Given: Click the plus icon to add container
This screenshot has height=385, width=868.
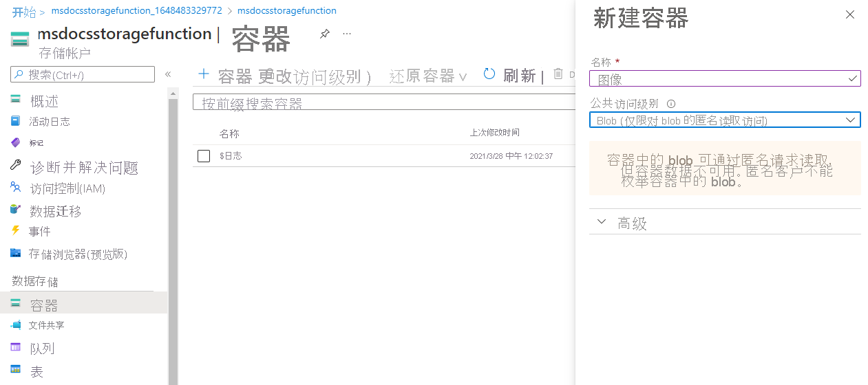Looking at the screenshot, I should click(204, 74).
